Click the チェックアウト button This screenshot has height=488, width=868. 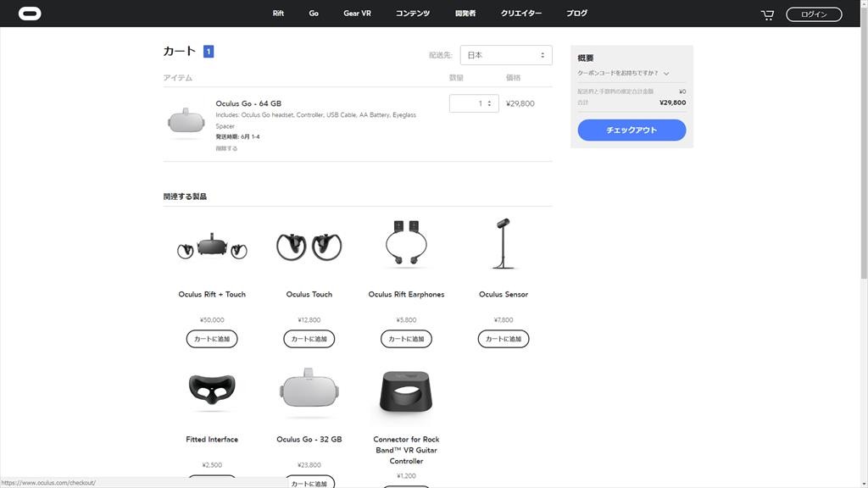[x=632, y=130]
